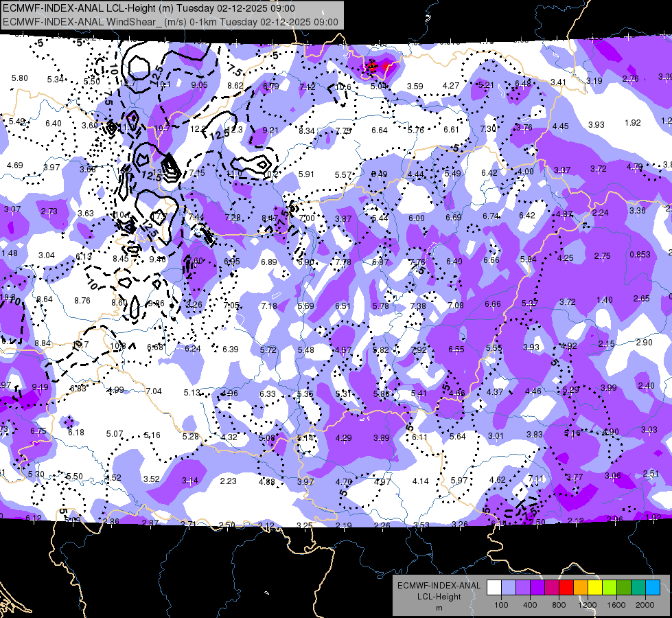The height and width of the screenshot is (618, 672).
Task: Select the orange legend color swatch
Action: pos(580,588)
